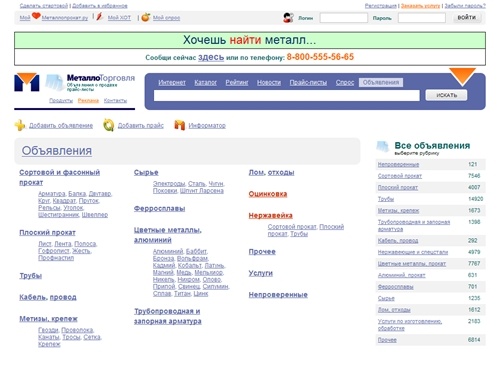Open the red Оцинковка category link
This screenshot has width=500, height=375.
(268, 194)
